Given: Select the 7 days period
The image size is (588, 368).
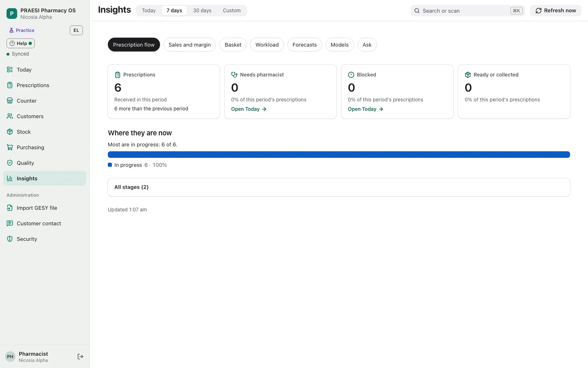Looking at the screenshot, I should (x=174, y=11).
